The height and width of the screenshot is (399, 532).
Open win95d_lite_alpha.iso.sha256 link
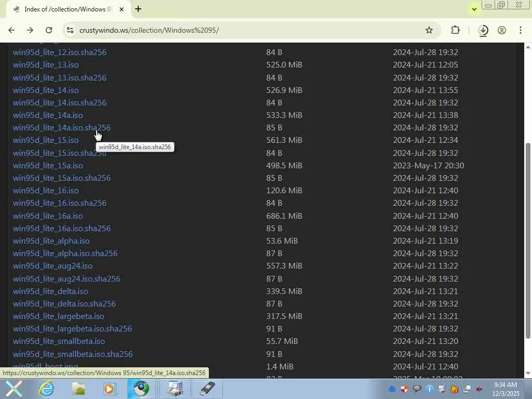pyautogui.click(x=65, y=254)
